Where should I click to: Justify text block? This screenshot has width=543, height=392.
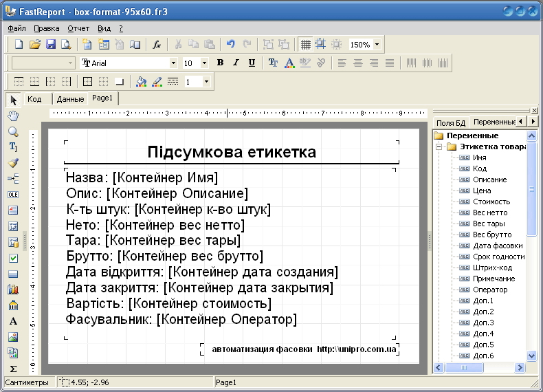click(x=390, y=63)
